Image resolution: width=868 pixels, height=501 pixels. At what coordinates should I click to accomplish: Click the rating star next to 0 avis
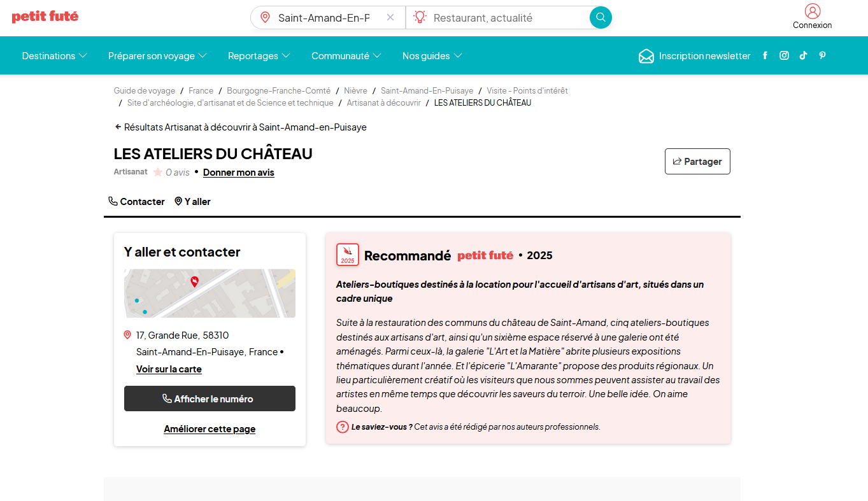(158, 172)
